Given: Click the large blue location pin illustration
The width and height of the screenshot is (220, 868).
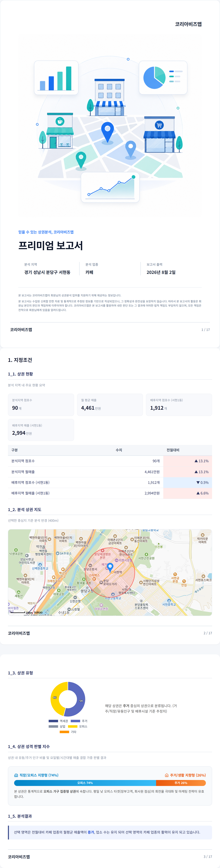Looking at the screenshot, I should tap(108, 132).
